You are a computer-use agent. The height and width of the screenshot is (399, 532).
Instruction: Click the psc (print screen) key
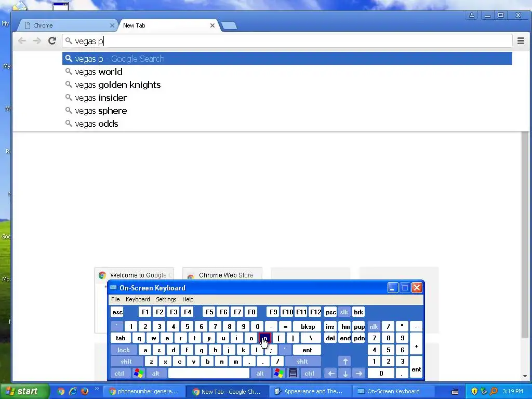pyautogui.click(x=331, y=312)
